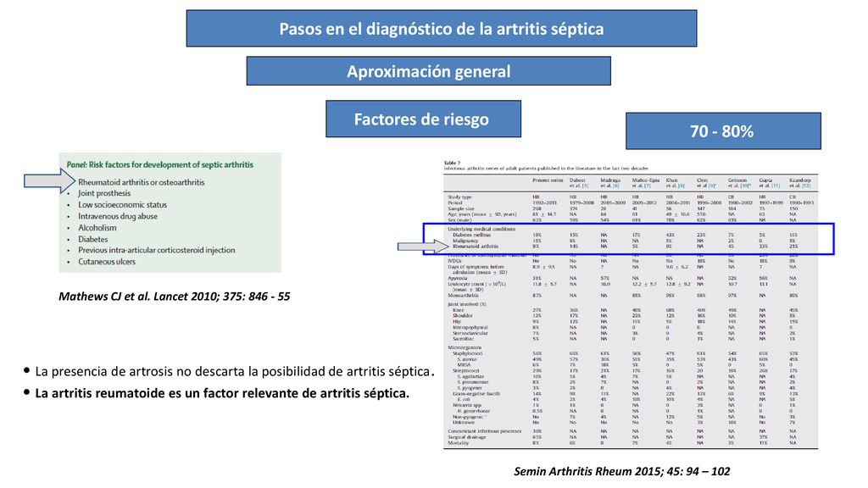Click the 'Mortality' row label
868x488 pixels.
click(458, 442)
